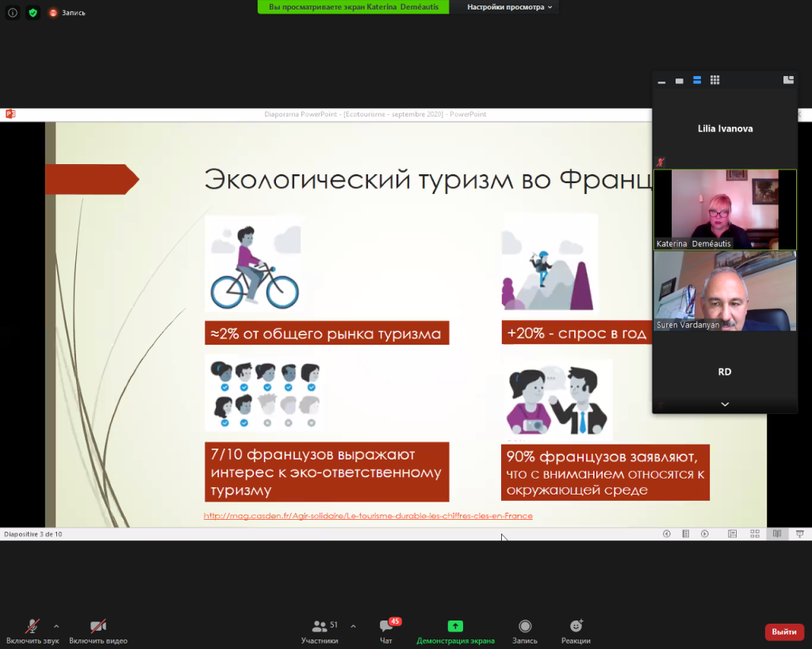The height and width of the screenshot is (649, 812).
Task: Click the green encryption shield icon
Action: click(33, 13)
